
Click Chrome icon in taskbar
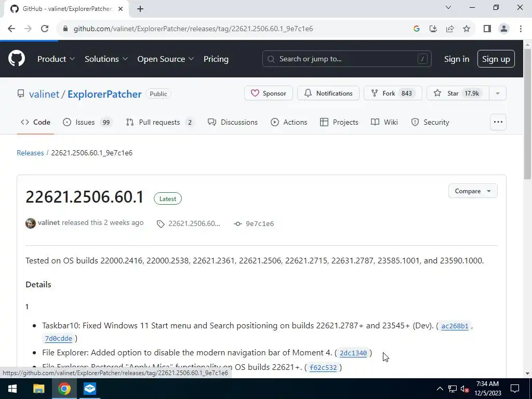point(64,389)
